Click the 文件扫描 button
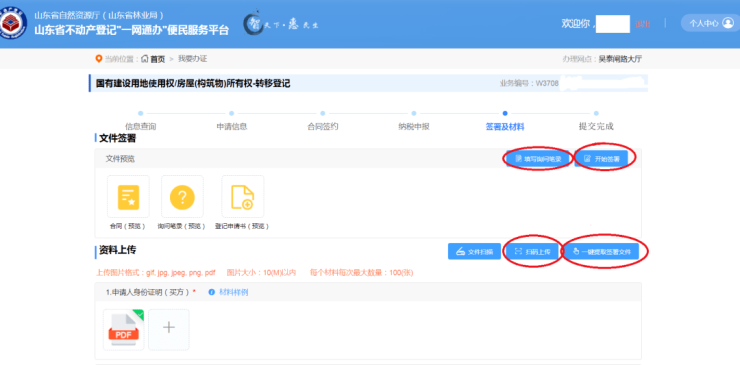740x365 pixels. click(x=474, y=252)
